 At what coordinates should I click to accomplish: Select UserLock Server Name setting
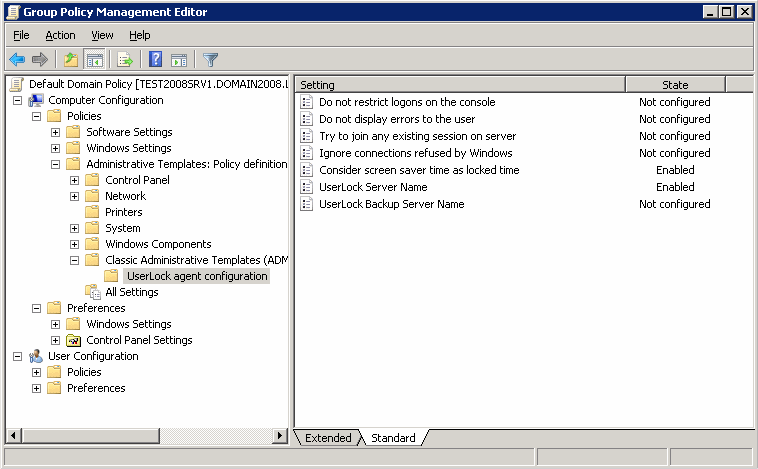tap(373, 187)
